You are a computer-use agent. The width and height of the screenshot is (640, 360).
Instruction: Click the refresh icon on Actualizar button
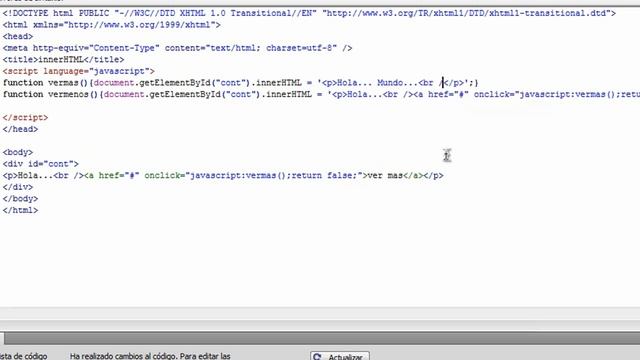[x=318, y=357]
